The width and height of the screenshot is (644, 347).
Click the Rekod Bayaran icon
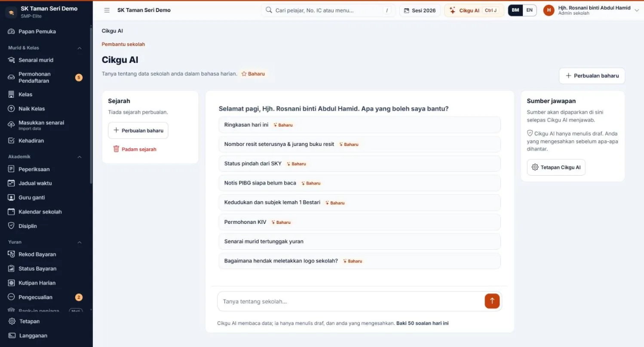tap(11, 254)
